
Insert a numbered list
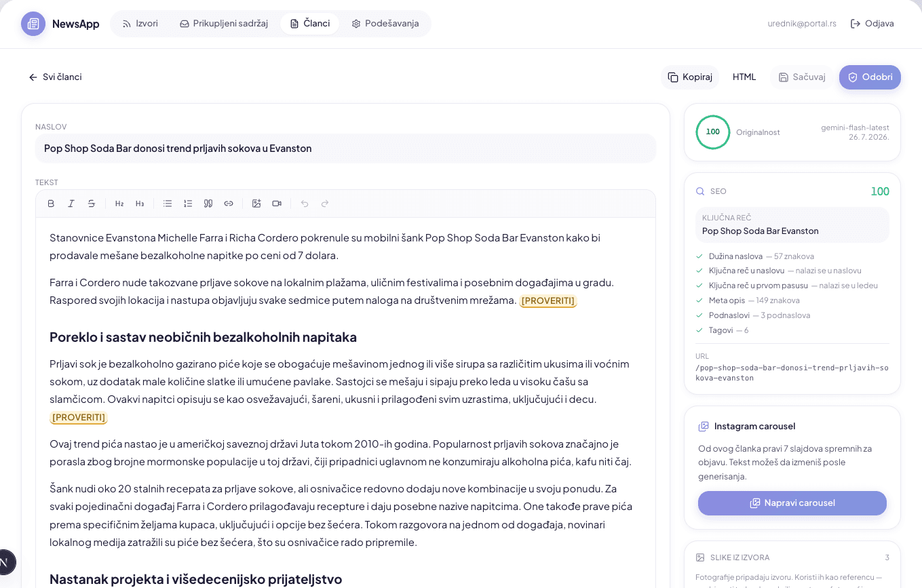coord(188,203)
